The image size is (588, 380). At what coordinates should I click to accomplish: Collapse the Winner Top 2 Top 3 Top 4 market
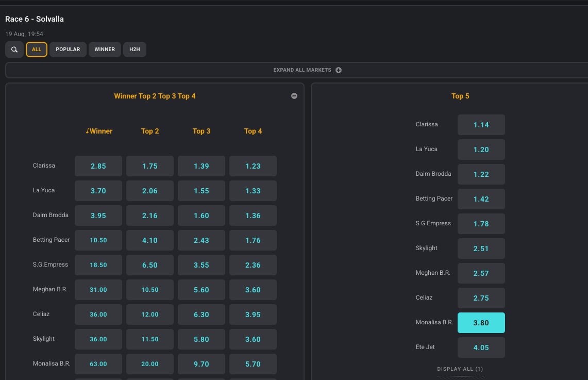pyautogui.click(x=294, y=96)
